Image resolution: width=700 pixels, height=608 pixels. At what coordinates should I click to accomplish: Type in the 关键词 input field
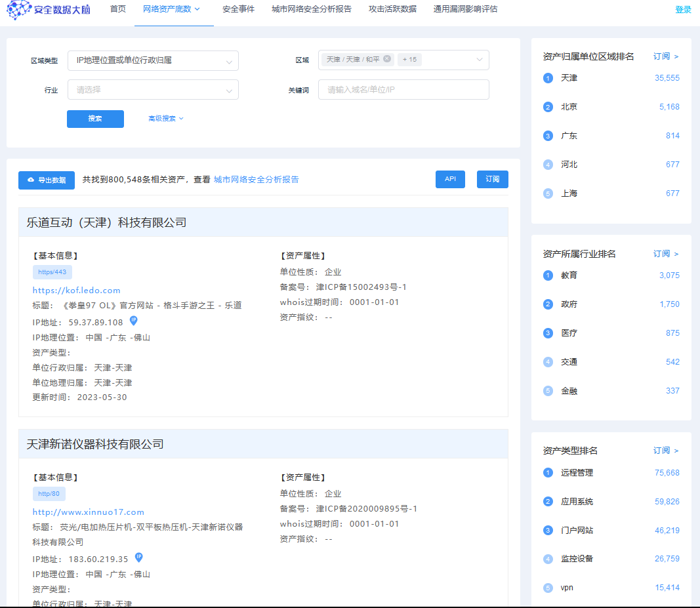tap(403, 89)
